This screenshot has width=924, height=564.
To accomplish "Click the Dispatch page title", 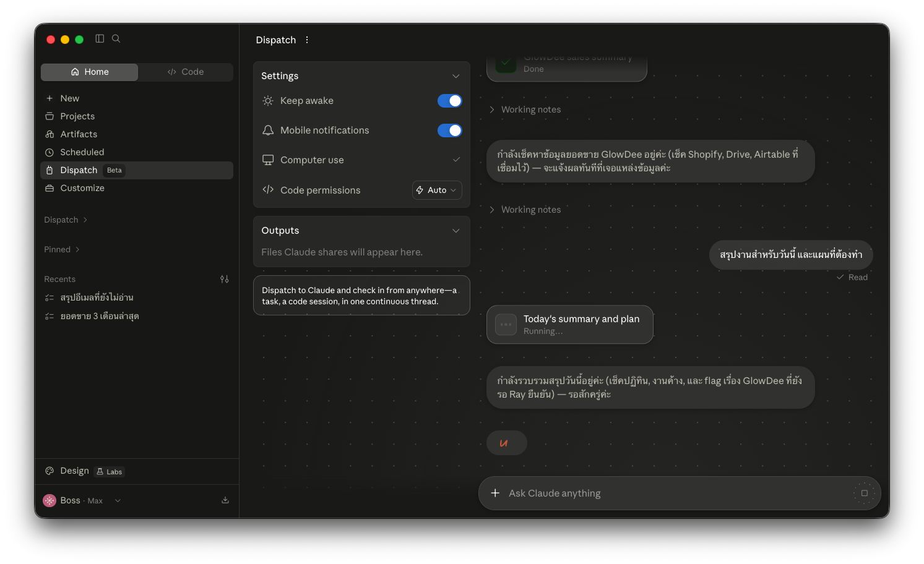I will click(x=276, y=40).
